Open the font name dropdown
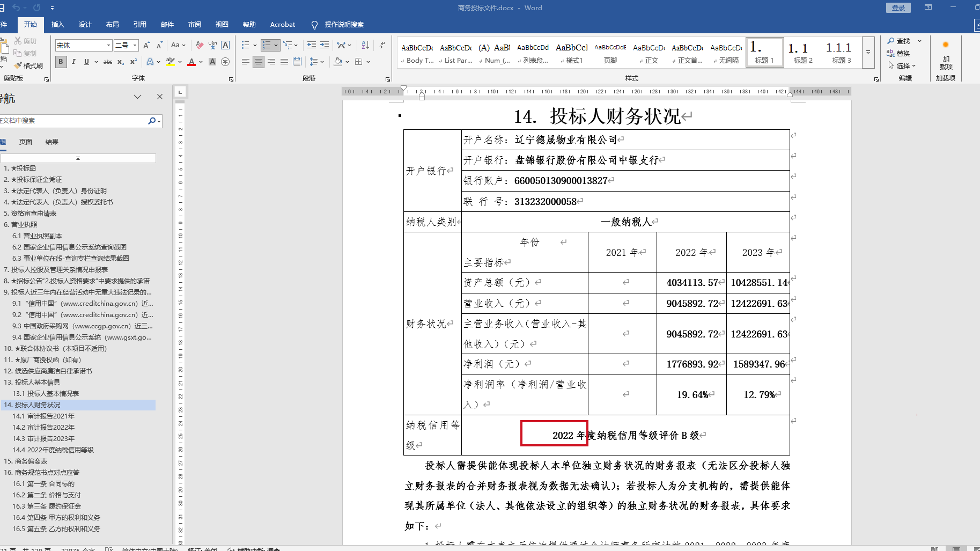Viewport: 980px width, 551px height. point(108,45)
